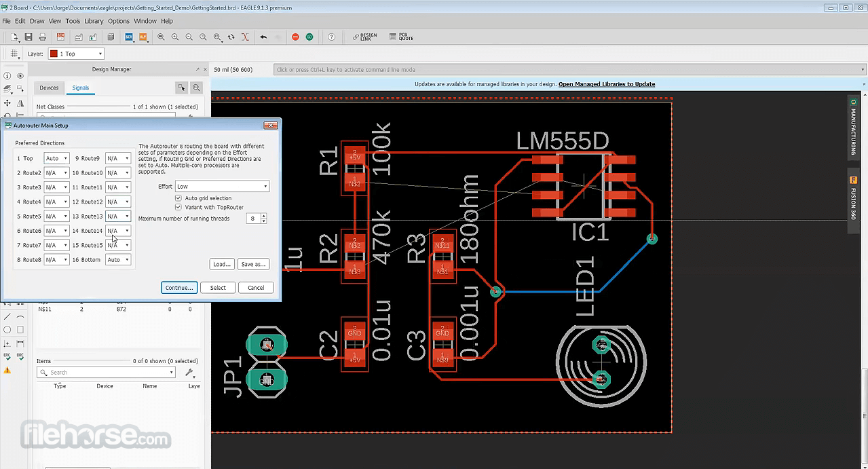The image size is (868, 469).
Task: Open the 5 Route5 direction dropdown
Action: coord(56,217)
